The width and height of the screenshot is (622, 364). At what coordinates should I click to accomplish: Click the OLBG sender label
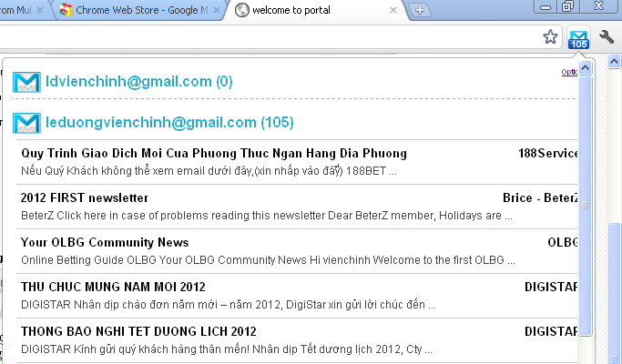click(x=563, y=242)
